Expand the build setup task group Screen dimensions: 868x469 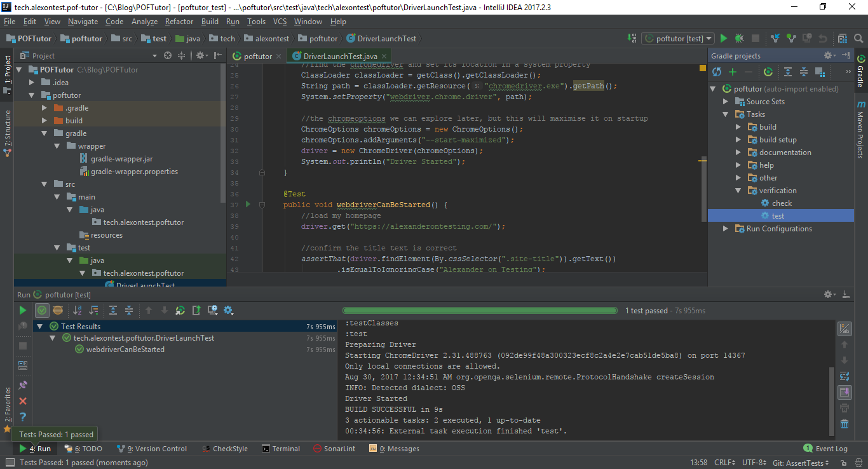coord(738,140)
